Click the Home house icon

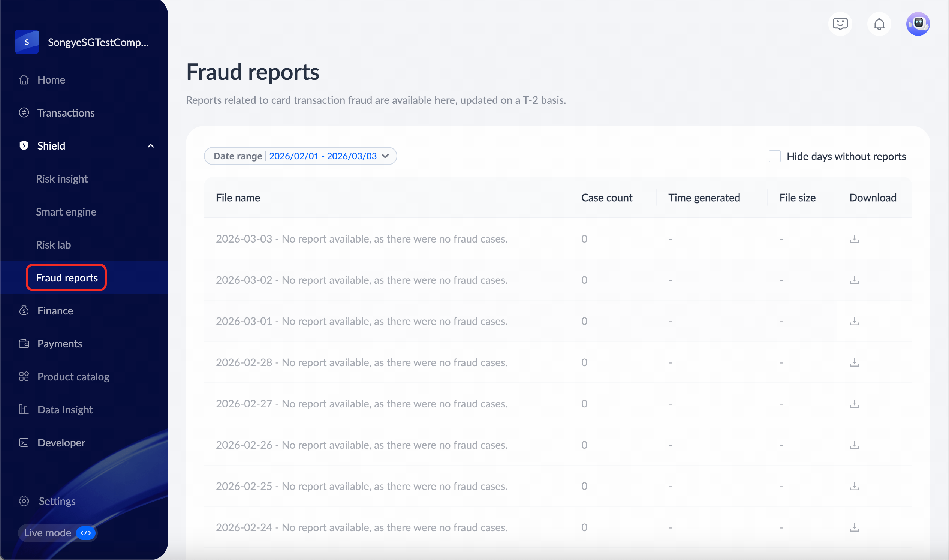coord(24,80)
